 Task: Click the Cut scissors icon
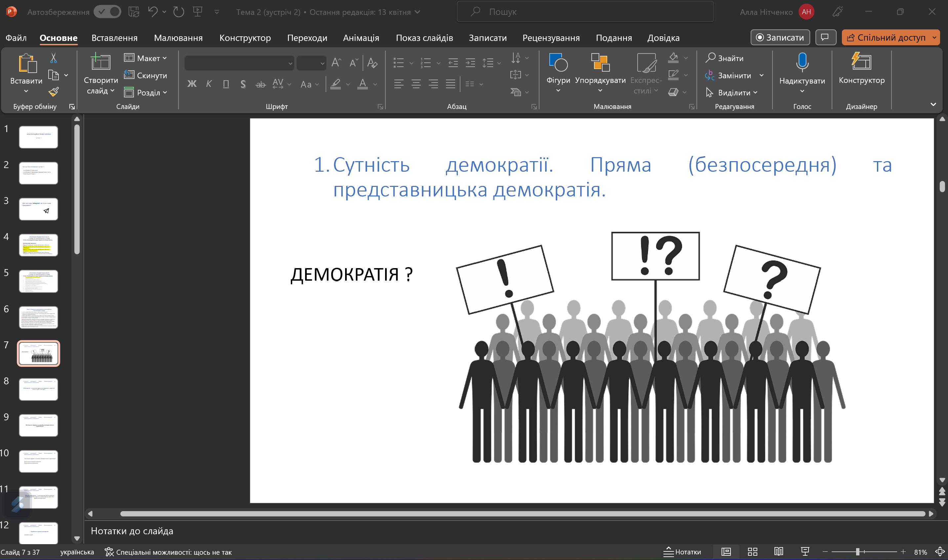click(x=53, y=58)
